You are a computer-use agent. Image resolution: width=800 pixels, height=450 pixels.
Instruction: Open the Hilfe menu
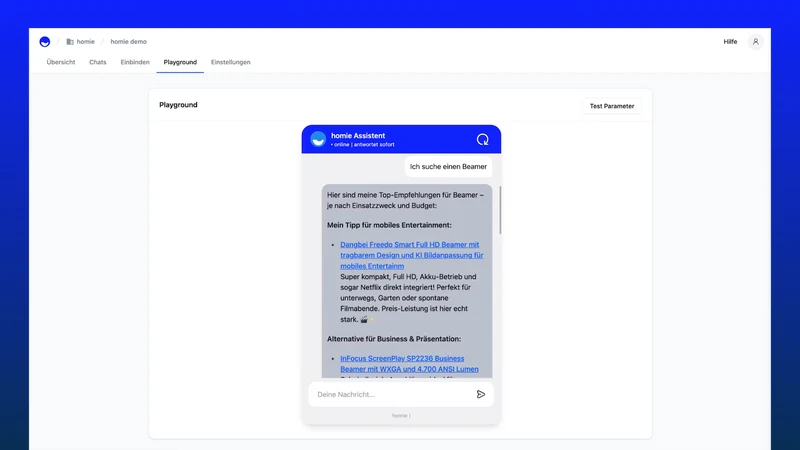[730, 42]
